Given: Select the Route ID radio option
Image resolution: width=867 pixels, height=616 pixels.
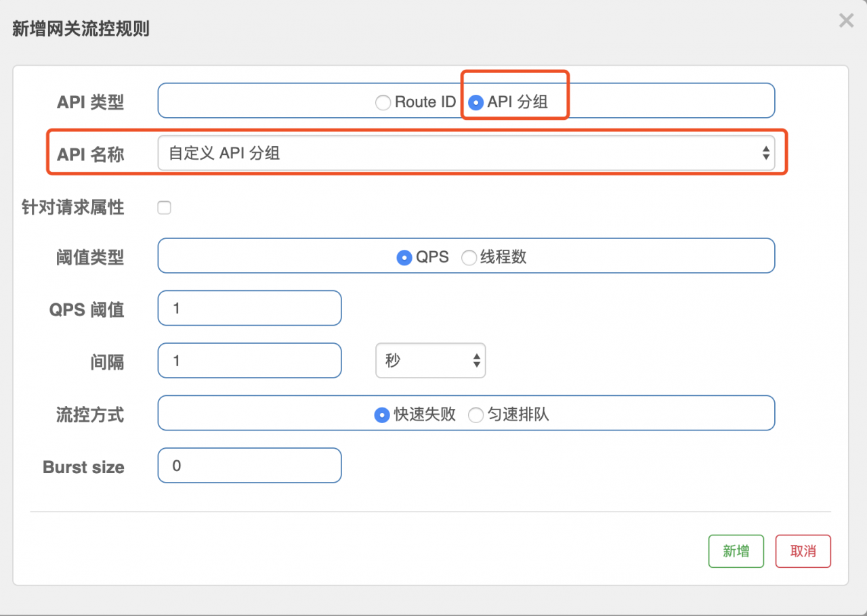Looking at the screenshot, I should coord(383,102).
